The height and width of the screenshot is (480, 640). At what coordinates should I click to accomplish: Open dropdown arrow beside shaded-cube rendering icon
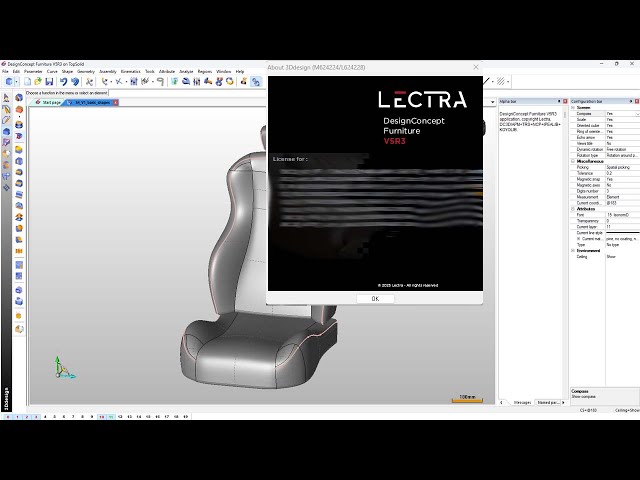17,82
